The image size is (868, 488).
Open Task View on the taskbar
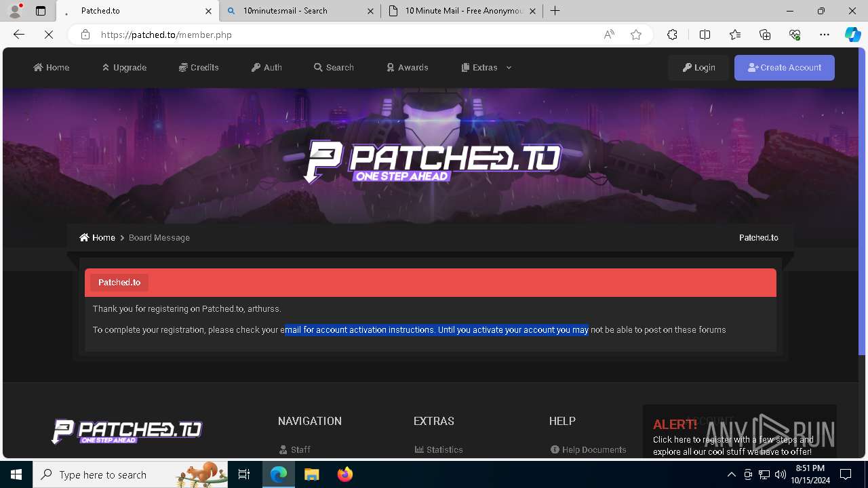pyautogui.click(x=245, y=474)
